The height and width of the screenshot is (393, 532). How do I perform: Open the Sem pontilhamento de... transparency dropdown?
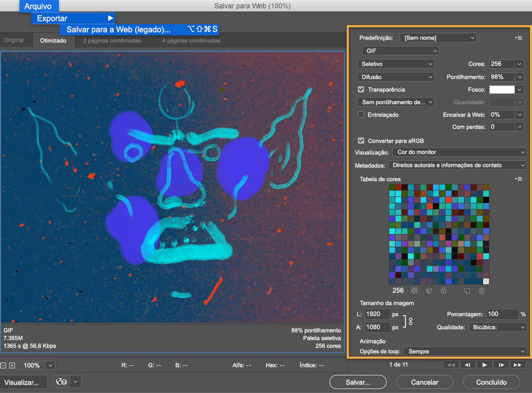click(x=396, y=102)
